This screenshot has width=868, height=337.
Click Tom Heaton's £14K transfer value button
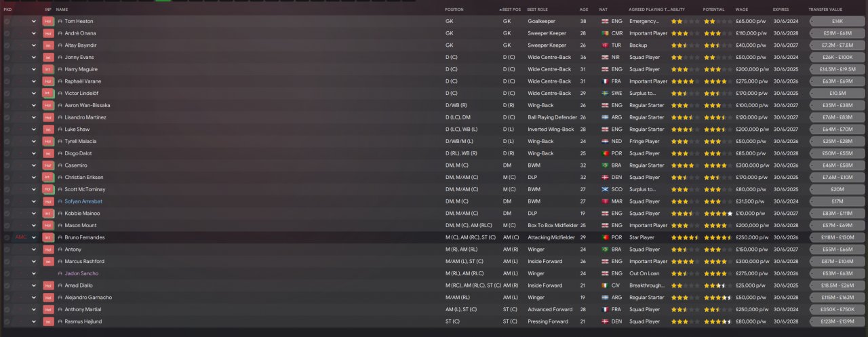point(837,21)
